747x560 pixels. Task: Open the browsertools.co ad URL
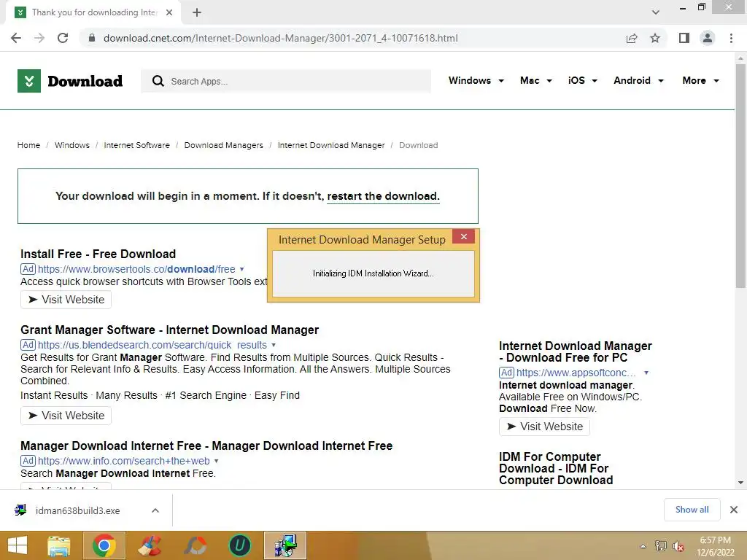(136, 269)
